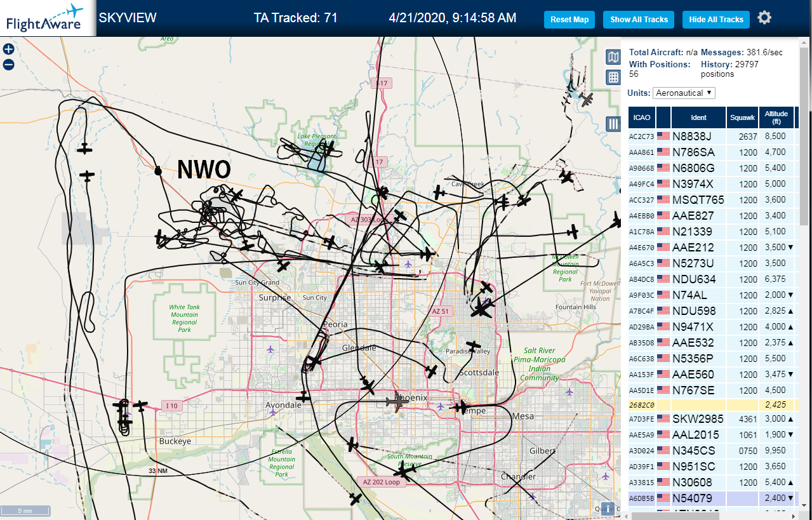Click the aircraft list vertical scrollbar thumb
The width and height of the screenshot is (812, 520).
[x=805, y=137]
